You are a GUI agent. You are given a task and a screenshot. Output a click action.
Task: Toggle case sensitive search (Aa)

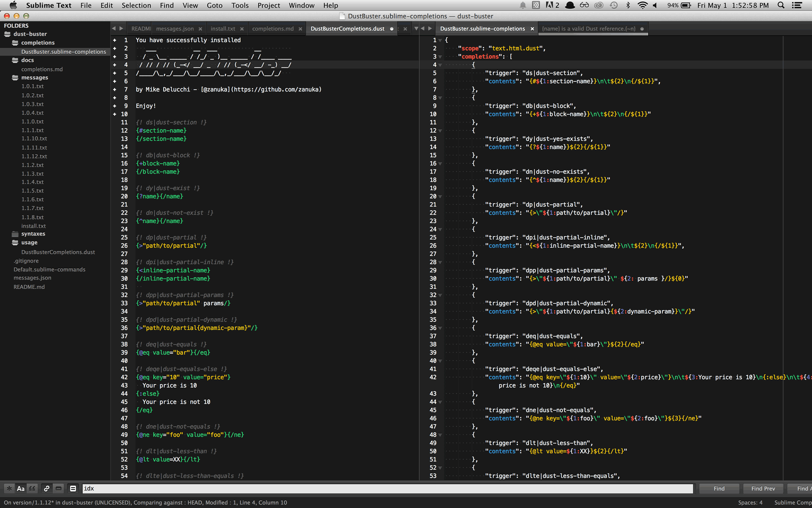[21, 488]
